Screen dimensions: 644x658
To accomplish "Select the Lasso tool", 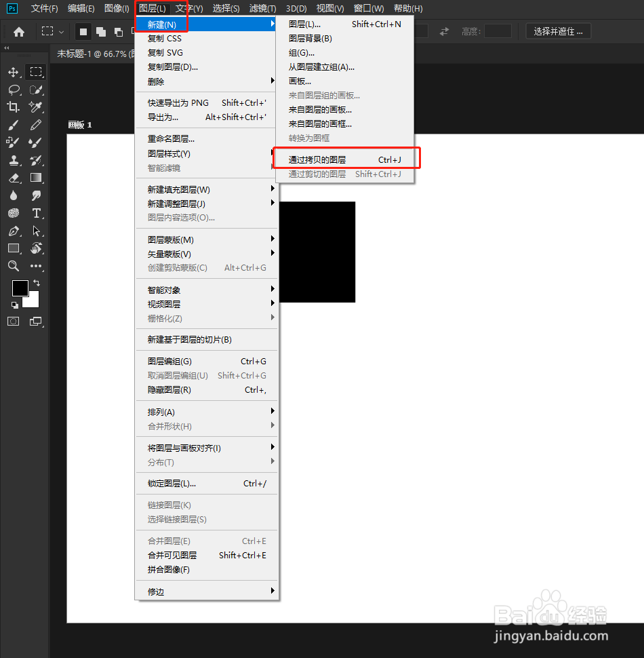I will pyautogui.click(x=14, y=90).
